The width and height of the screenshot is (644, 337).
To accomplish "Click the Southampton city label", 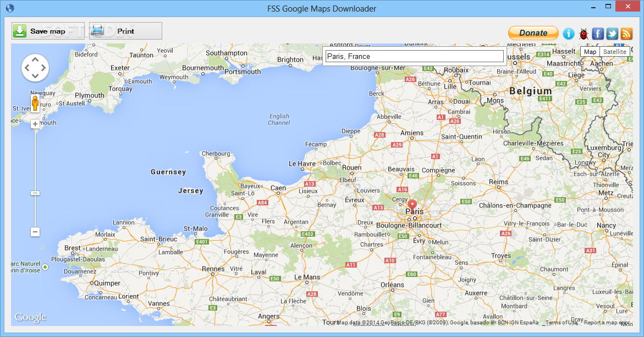I will point(227,53).
